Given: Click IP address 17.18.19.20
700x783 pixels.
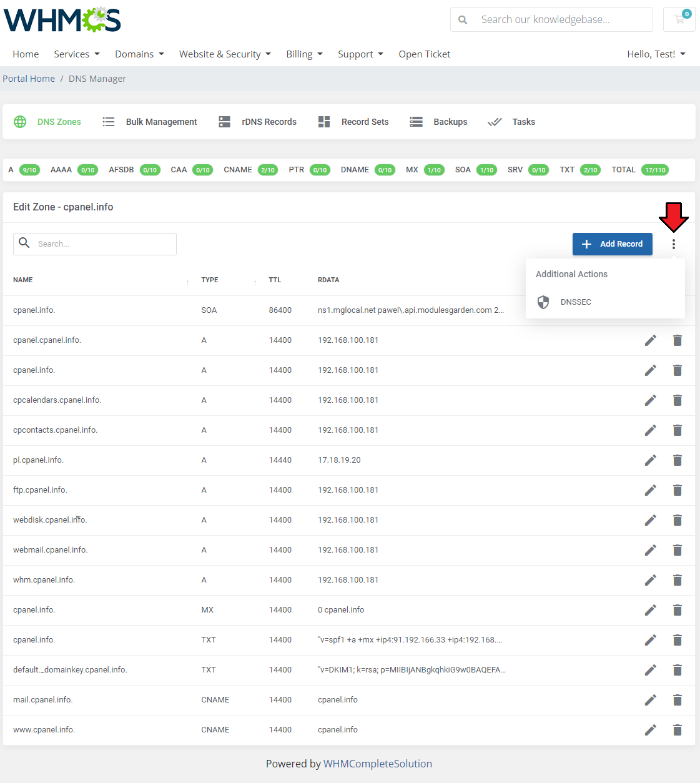Looking at the screenshot, I should pos(339,460).
